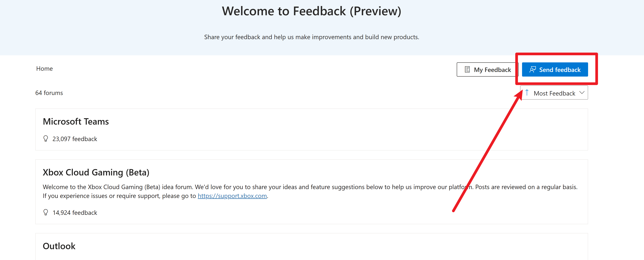This screenshot has height=260, width=644.
Task: Click the Send feedback button
Action: pos(555,70)
